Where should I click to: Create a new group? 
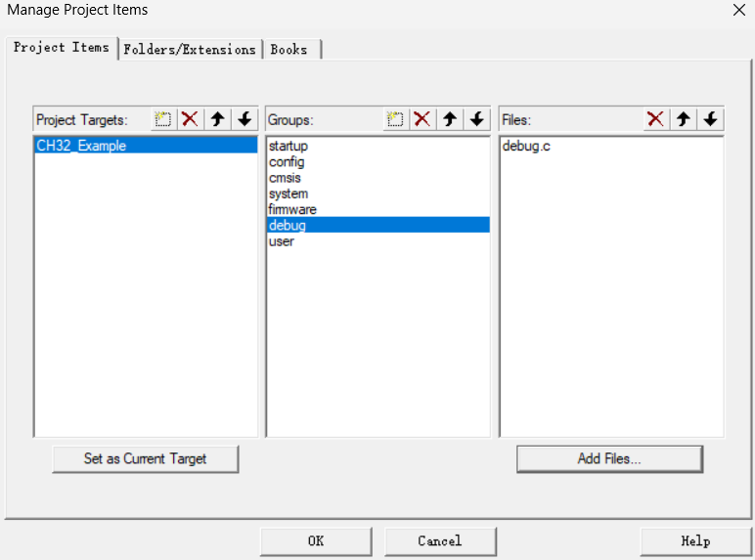click(x=395, y=119)
